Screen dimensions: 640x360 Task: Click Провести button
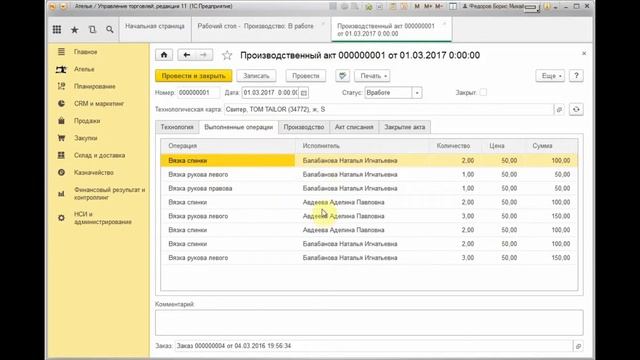306,76
